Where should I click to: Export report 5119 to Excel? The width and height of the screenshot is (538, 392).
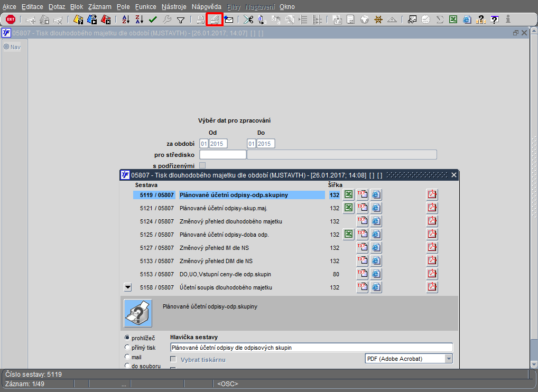pyautogui.click(x=349, y=195)
